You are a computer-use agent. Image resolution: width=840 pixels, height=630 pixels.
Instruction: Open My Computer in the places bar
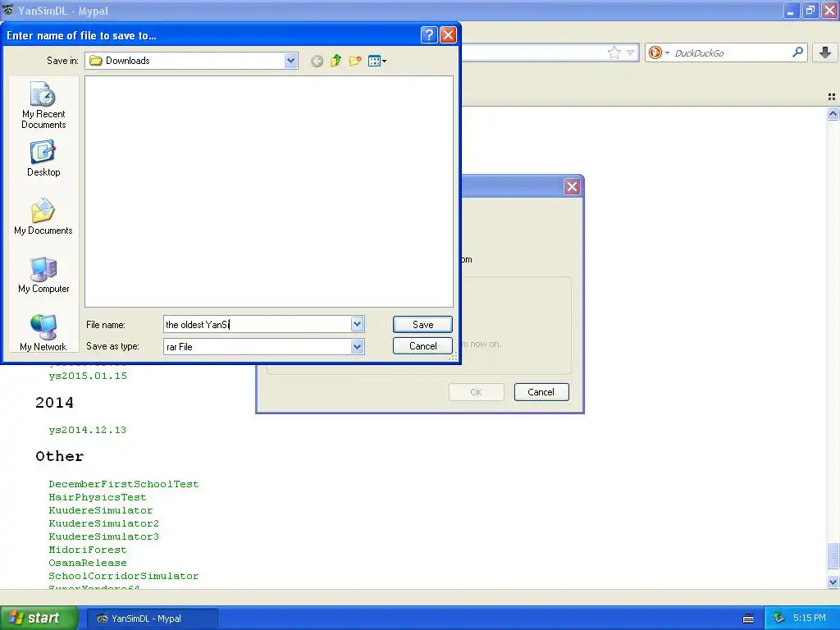coord(43,275)
